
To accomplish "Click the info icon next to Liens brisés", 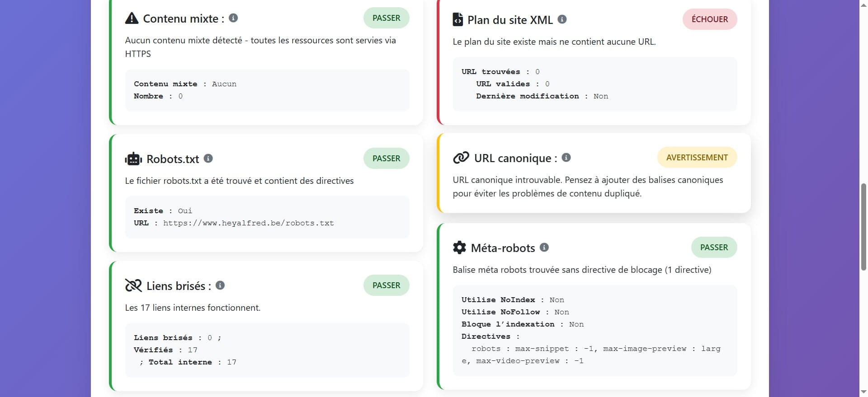I will [220, 285].
